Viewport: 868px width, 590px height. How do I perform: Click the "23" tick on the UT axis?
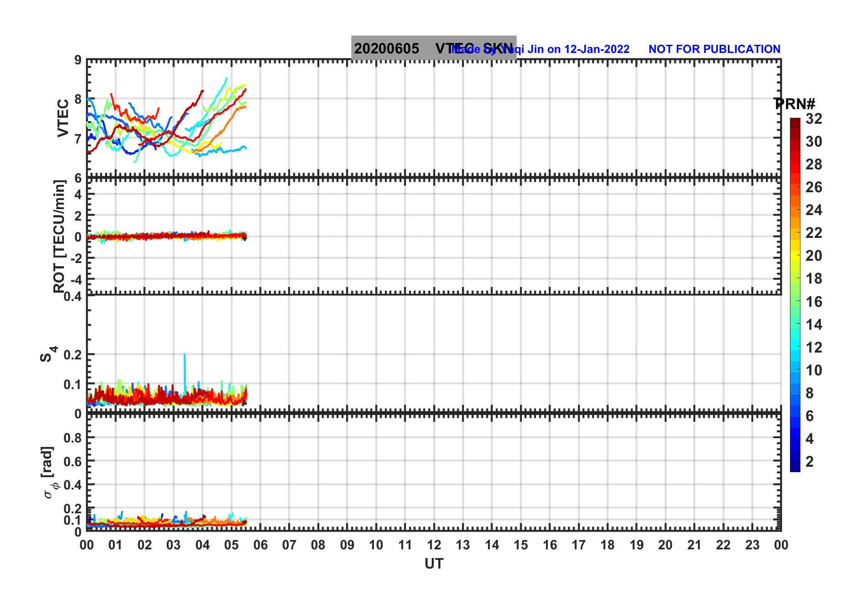point(752,545)
